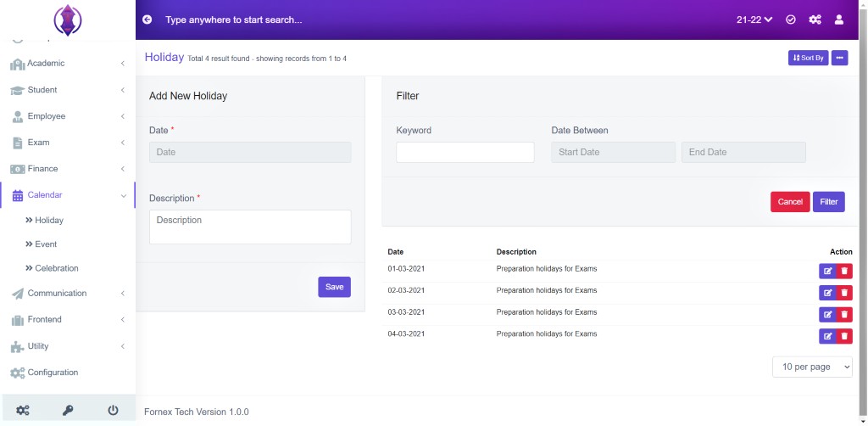Delete the 02-03-2021 holiday entry

[x=844, y=293]
